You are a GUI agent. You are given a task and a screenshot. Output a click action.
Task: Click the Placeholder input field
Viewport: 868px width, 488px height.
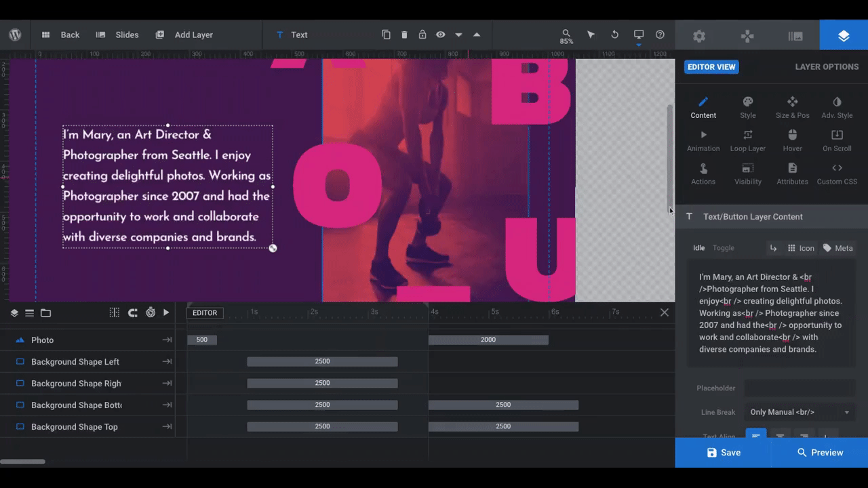point(800,388)
